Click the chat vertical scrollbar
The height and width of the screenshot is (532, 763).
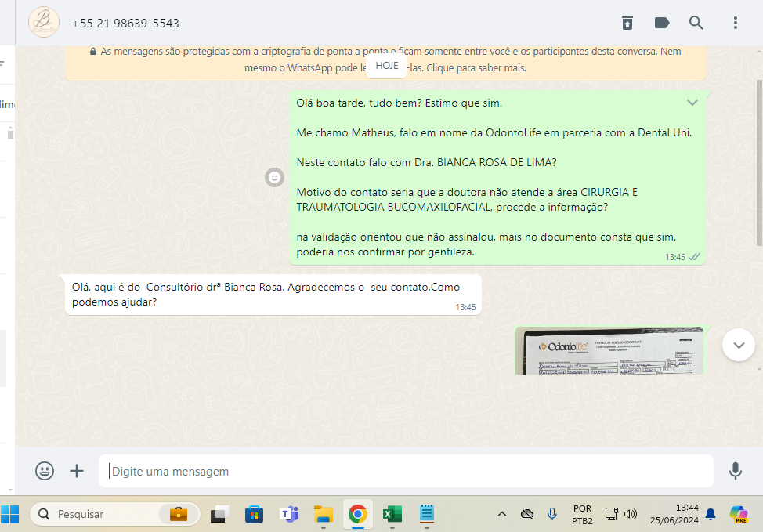759,162
